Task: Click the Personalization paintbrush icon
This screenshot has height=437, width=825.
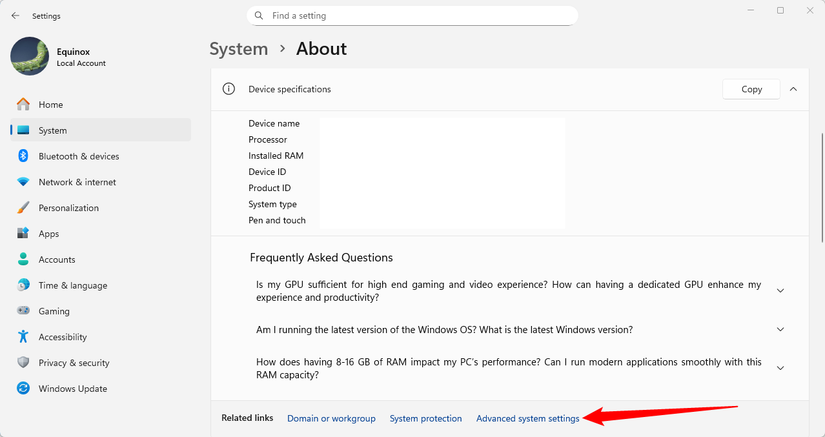Action: [23, 208]
